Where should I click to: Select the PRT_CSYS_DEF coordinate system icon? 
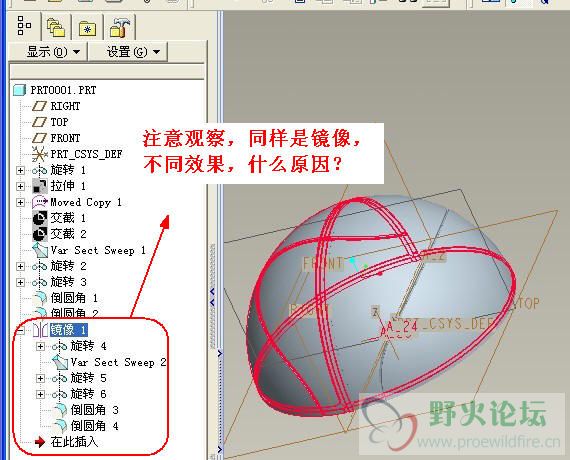(39, 154)
